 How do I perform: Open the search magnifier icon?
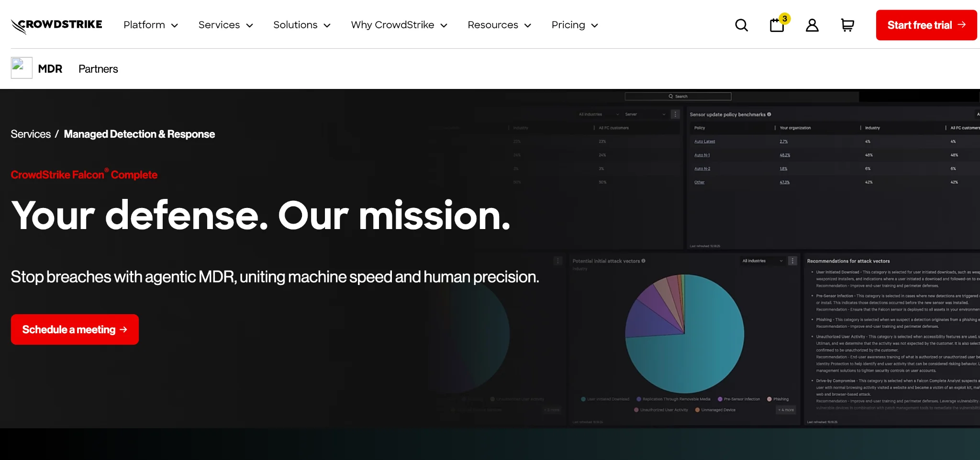741,25
